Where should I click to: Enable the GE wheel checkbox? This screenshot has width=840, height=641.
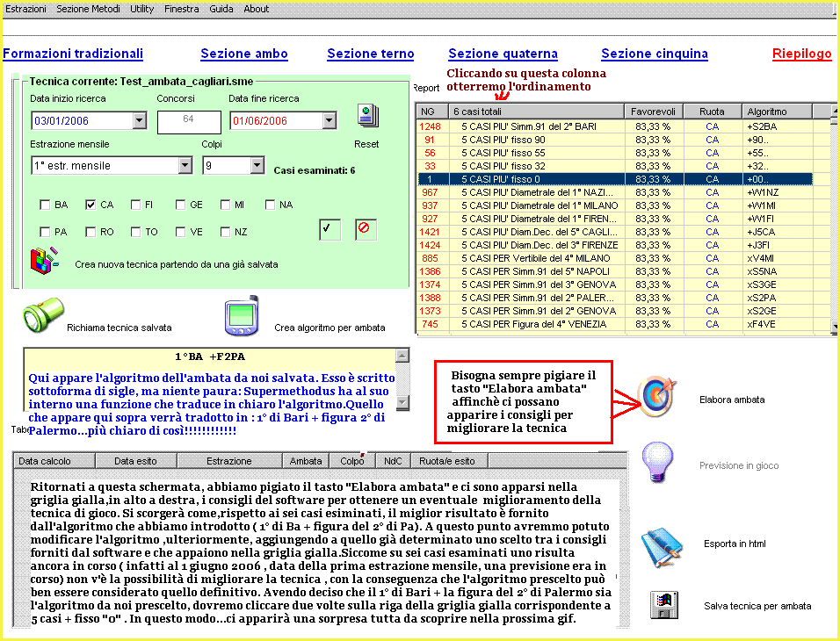(180, 205)
